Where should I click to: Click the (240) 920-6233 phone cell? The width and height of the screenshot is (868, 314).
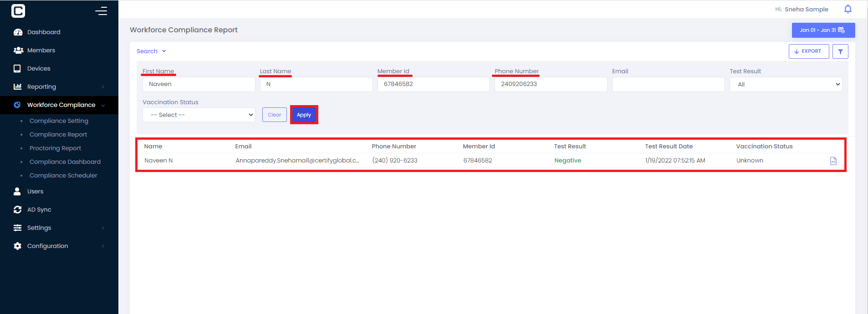point(395,161)
